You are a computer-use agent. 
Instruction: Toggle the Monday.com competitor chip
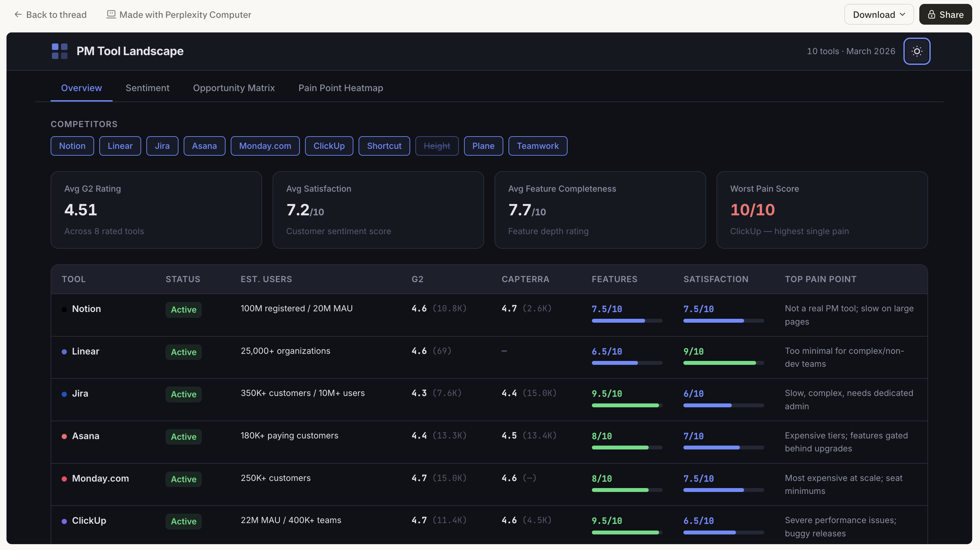[x=265, y=146]
